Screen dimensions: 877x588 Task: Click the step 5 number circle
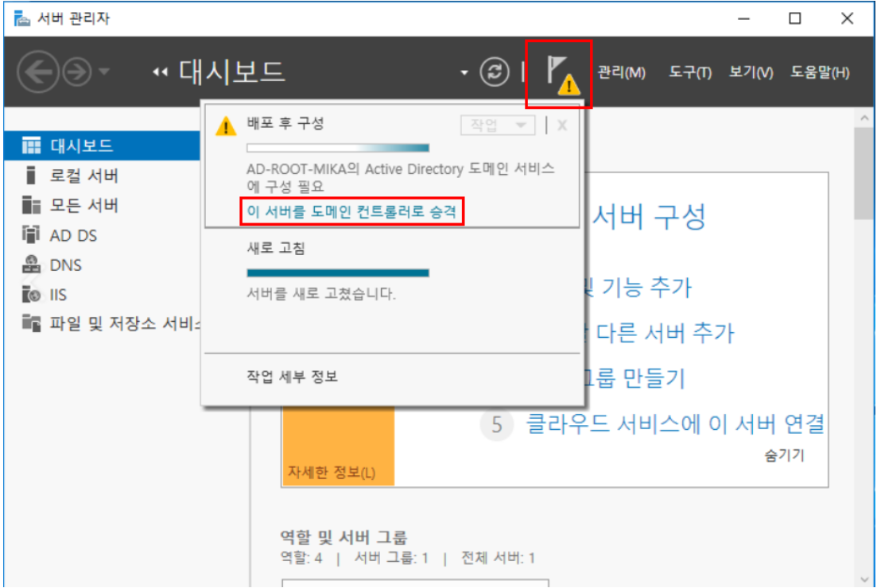497,425
